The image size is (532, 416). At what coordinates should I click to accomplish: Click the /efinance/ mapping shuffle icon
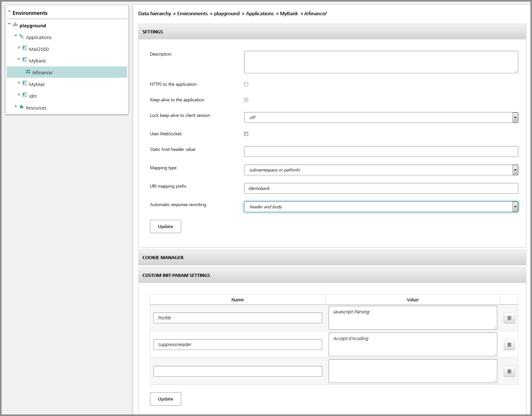pyautogui.click(x=28, y=72)
